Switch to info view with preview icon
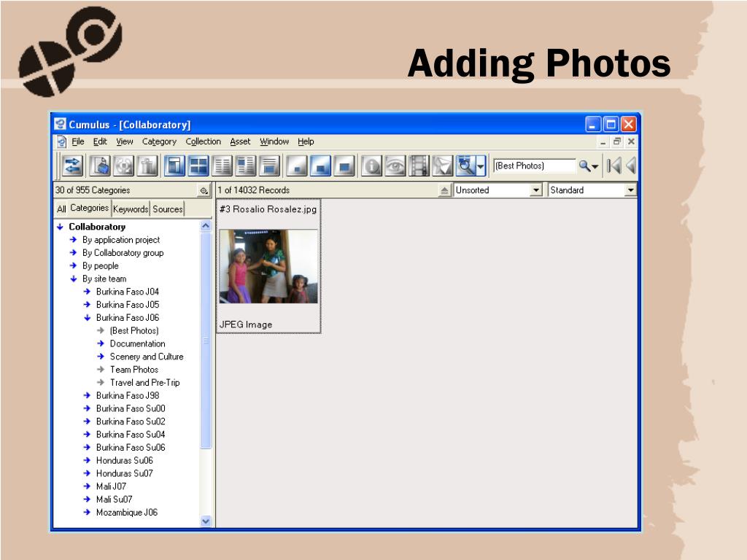Screen dimensions: 747x560 pos(270,166)
